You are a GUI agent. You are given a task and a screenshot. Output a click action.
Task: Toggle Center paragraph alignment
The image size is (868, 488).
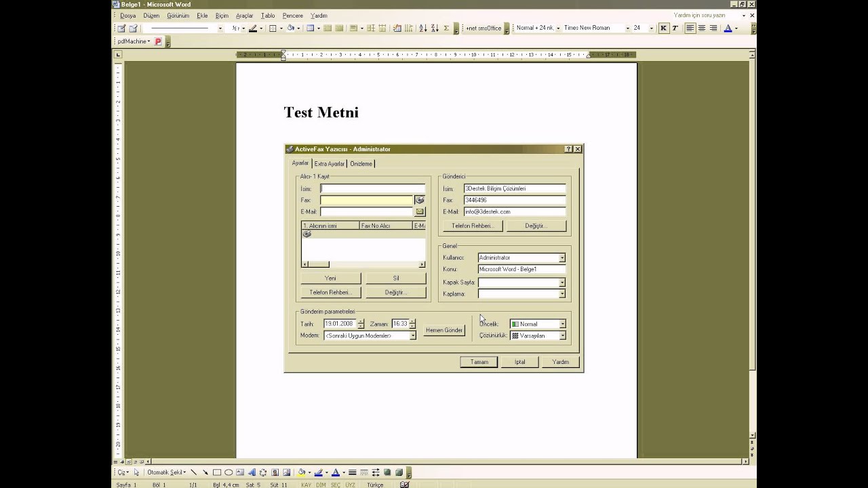tap(702, 28)
